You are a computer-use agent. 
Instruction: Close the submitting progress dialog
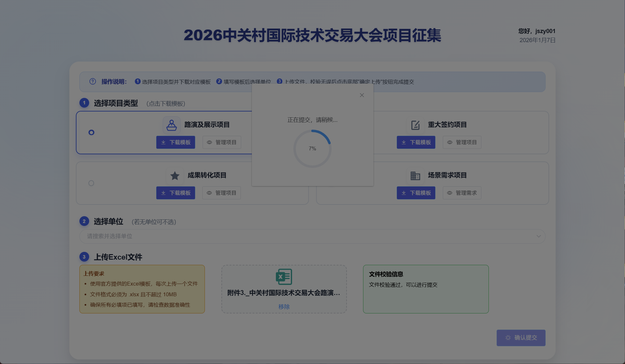[x=362, y=95]
